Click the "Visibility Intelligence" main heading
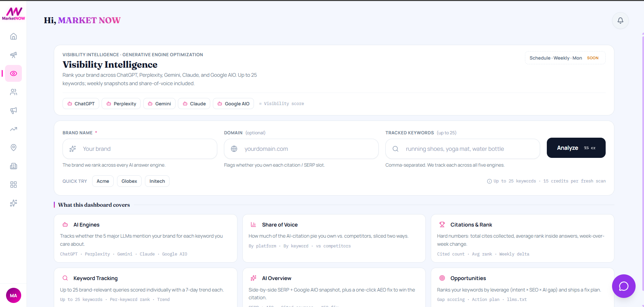 pyautogui.click(x=110, y=65)
